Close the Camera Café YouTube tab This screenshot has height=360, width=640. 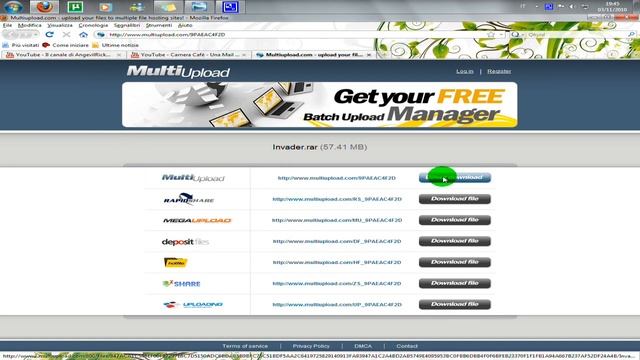pyautogui.click(x=244, y=55)
